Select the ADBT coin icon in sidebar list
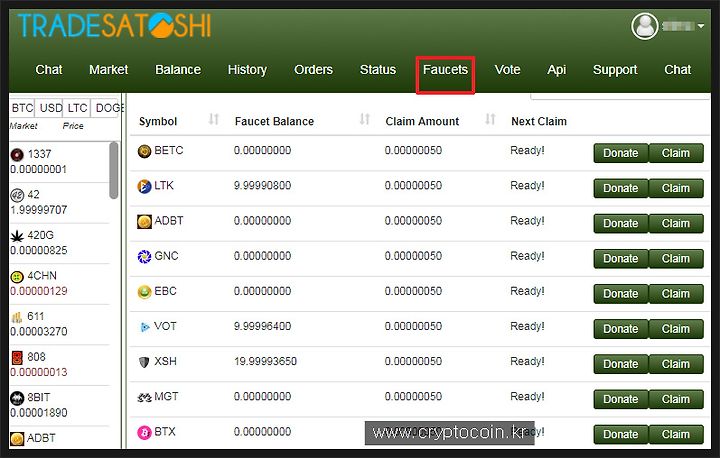This screenshot has width=720, height=458. pyautogui.click(x=17, y=439)
